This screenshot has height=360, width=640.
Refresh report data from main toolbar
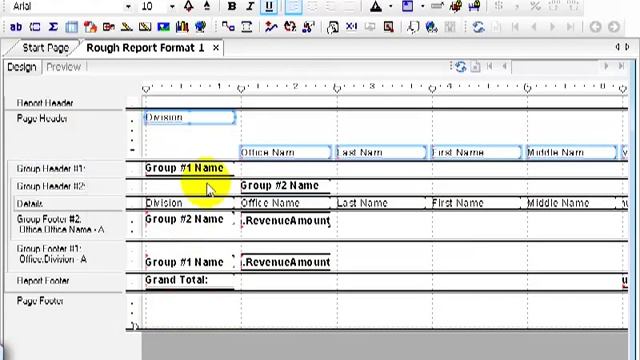(478, 27)
